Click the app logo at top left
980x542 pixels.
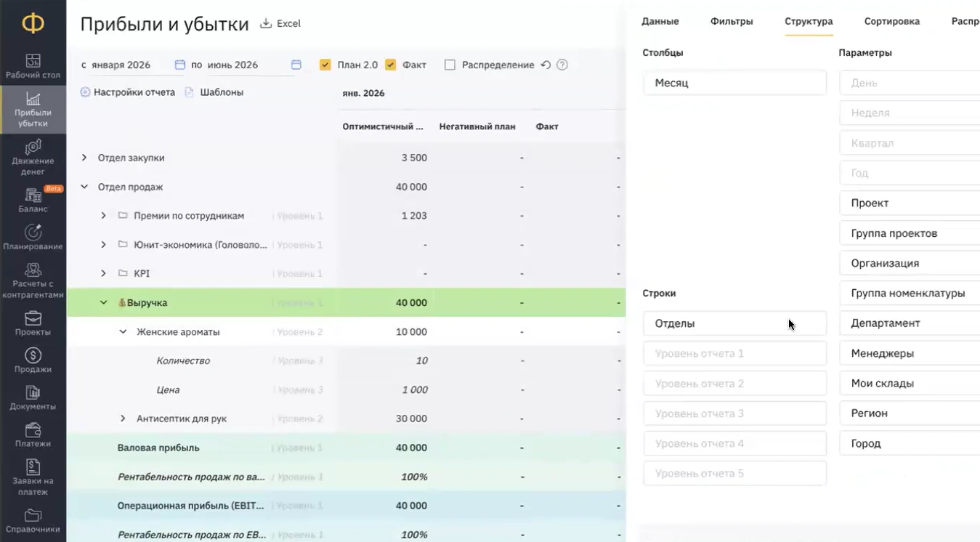click(33, 24)
